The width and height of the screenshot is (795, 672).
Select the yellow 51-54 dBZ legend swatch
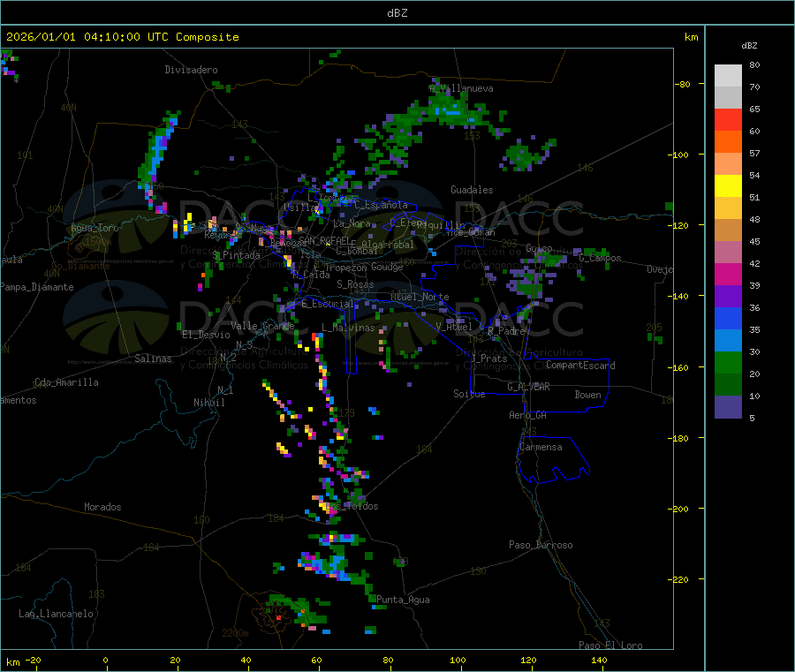click(x=728, y=186)
